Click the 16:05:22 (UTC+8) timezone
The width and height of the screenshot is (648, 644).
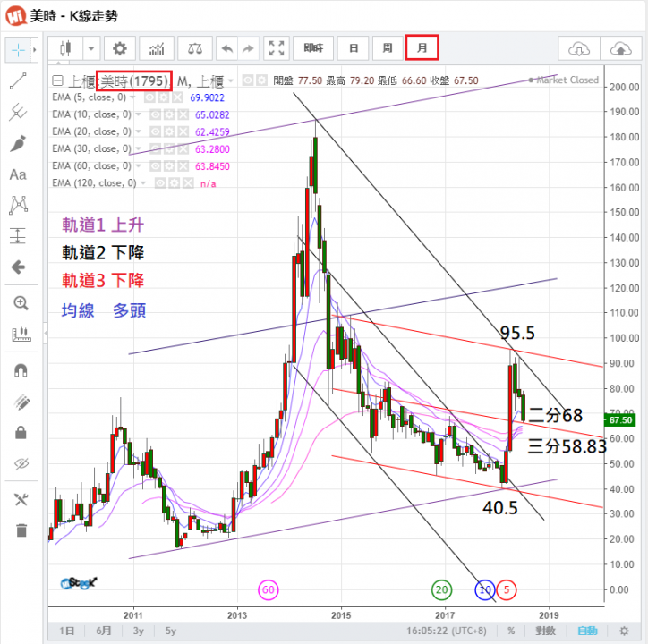447,631
